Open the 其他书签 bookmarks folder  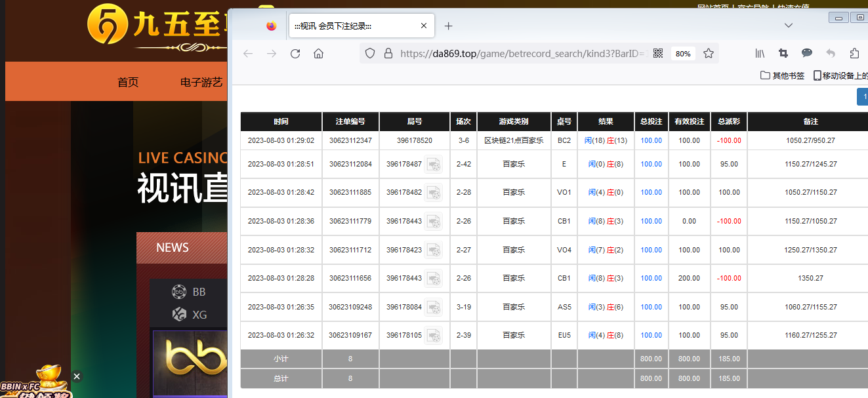pos(782,75)
